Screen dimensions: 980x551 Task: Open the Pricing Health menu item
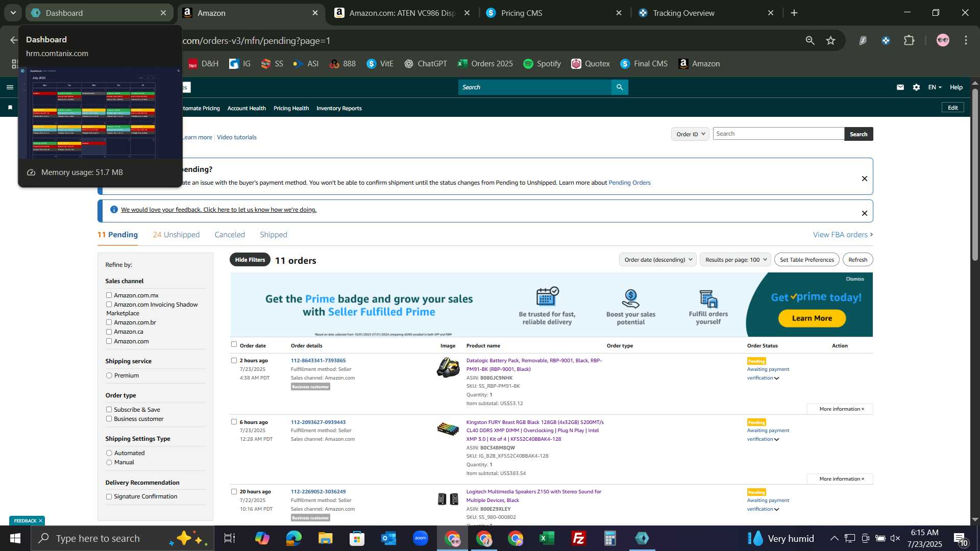click(x=291, y=108)
